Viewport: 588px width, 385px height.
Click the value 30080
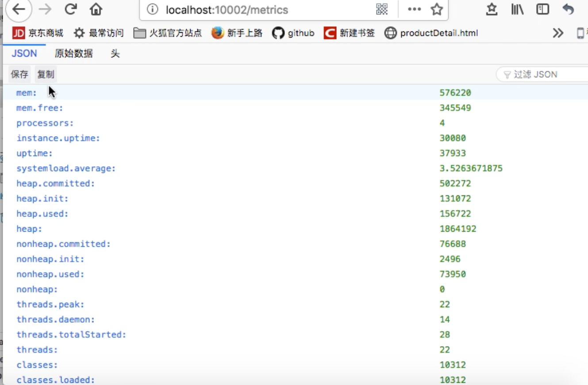tap(453, 138)
